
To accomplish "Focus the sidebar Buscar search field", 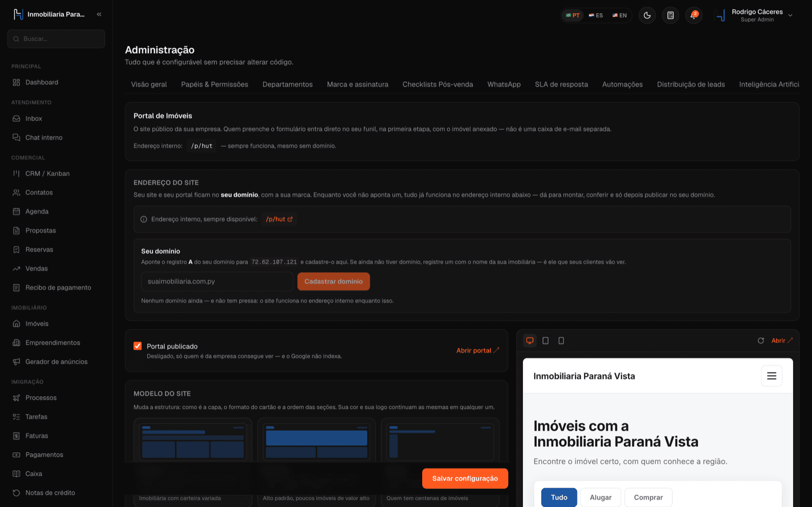I will pyautogui.click(x=56, y=39).
